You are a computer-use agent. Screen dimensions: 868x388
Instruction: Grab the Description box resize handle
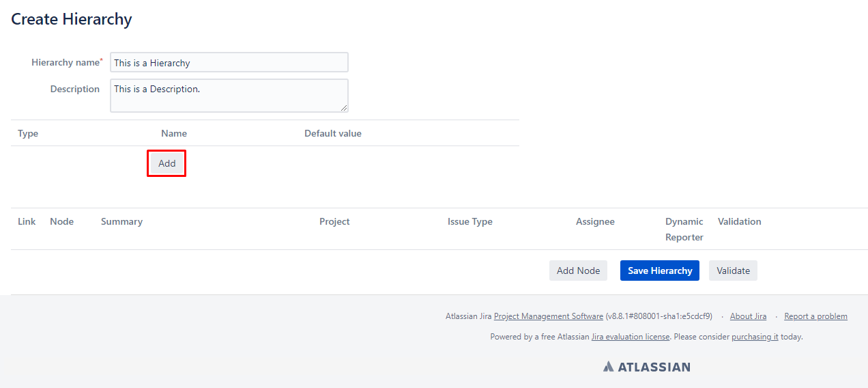(x=344, y=108)
